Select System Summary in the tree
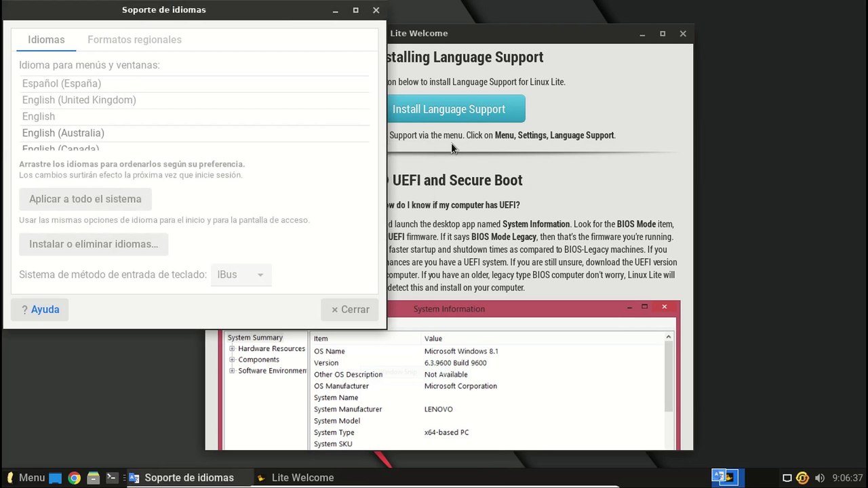 pos(255,338)
